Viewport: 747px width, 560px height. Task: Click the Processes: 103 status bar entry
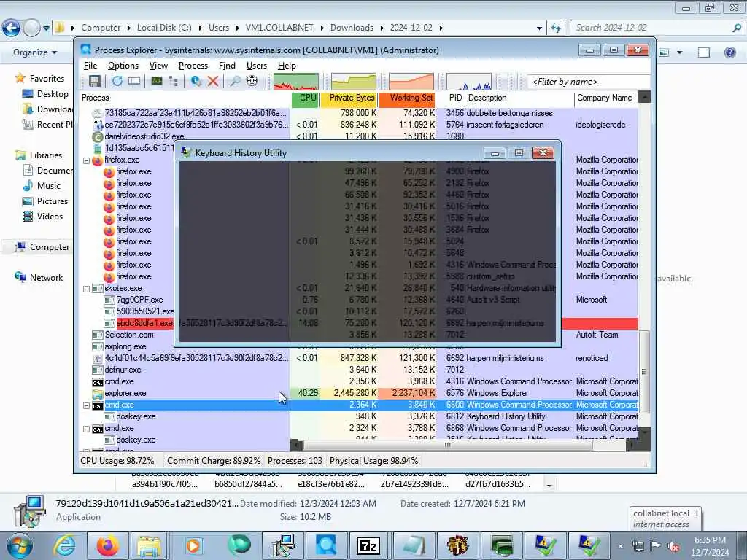coord(295,461)
